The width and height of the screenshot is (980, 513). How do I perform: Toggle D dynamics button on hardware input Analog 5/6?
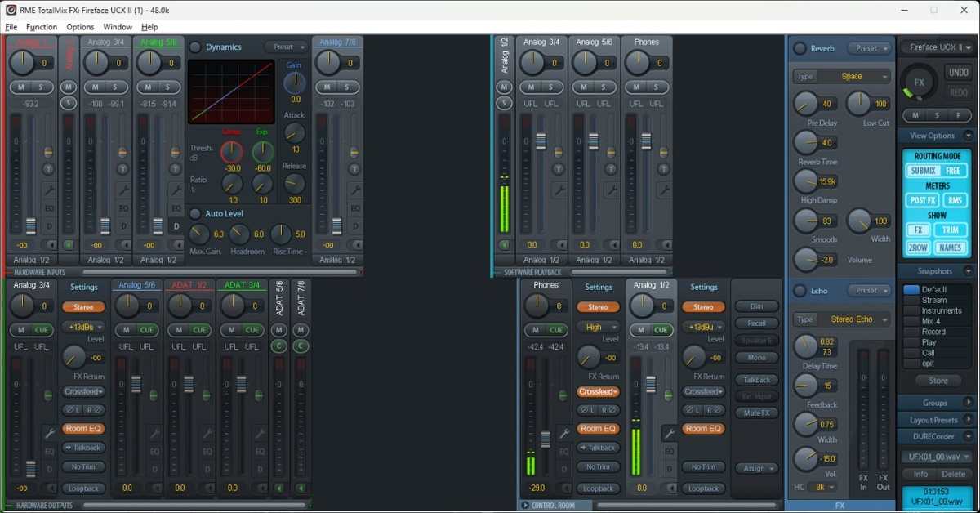tap(176, 226)
